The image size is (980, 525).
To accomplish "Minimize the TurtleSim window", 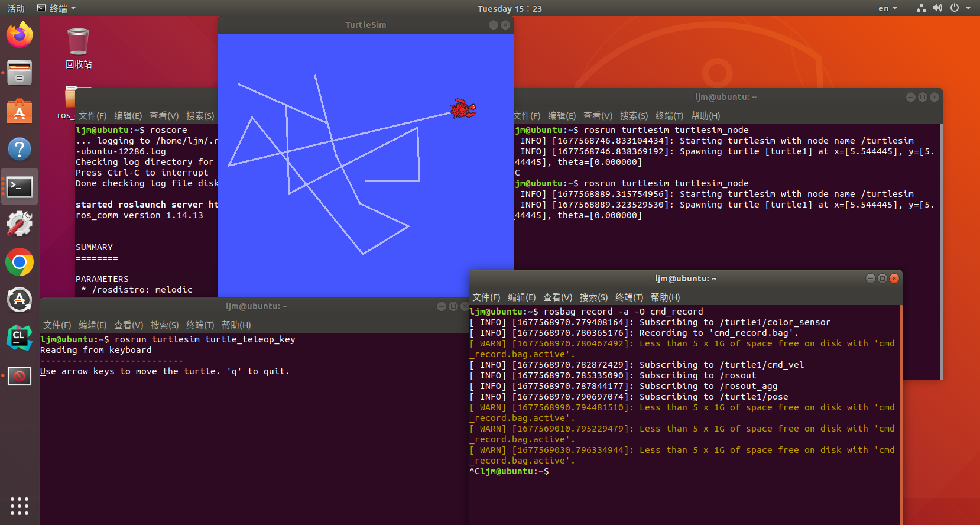I will 494,25.
